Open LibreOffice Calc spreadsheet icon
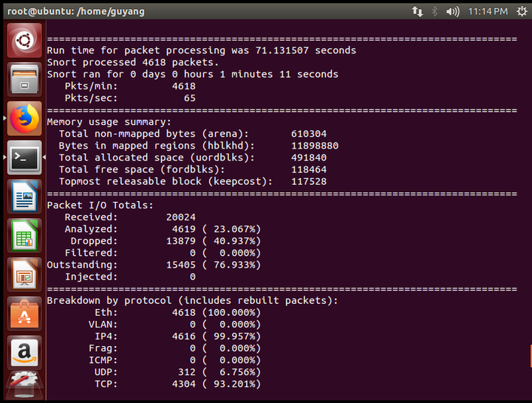This screenshot has height=403, width=532. [24, 236]
